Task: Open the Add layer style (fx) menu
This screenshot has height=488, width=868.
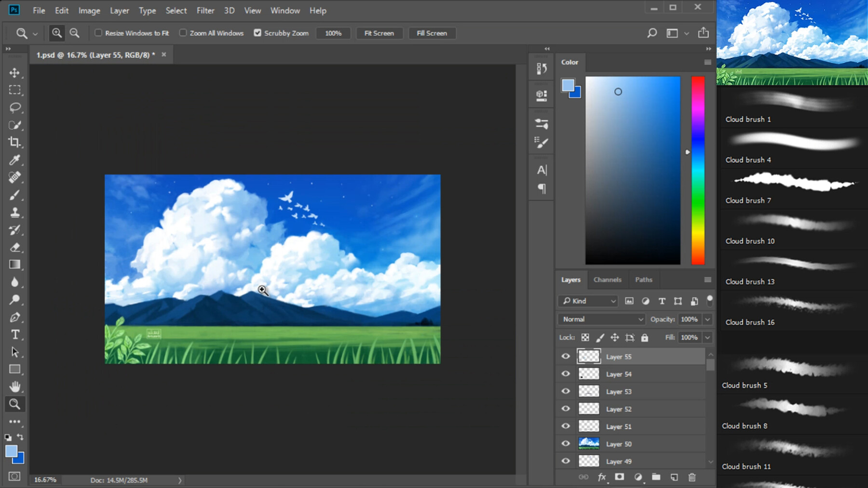Action: 601,477
